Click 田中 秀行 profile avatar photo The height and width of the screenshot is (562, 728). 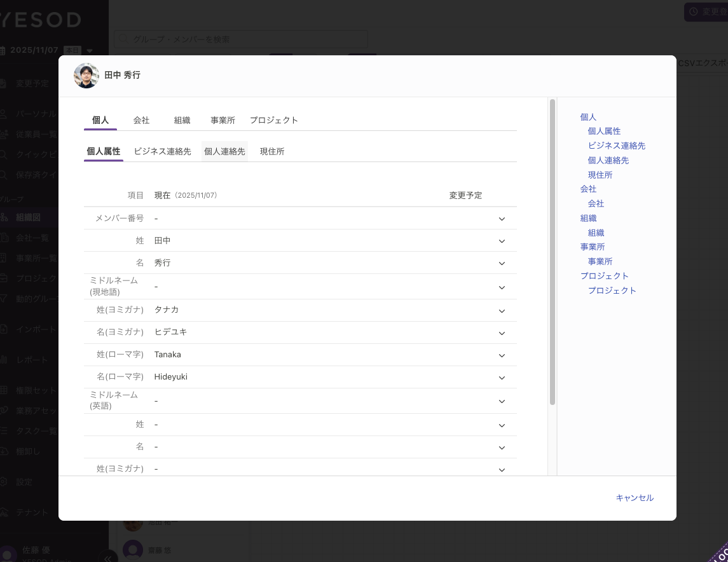point(86,76)
